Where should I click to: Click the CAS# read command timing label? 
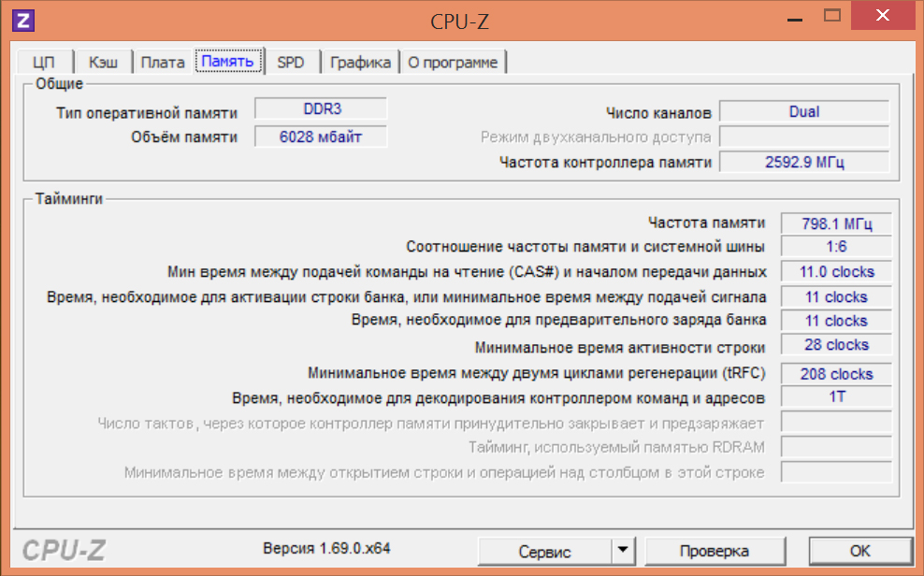point(467,272)
